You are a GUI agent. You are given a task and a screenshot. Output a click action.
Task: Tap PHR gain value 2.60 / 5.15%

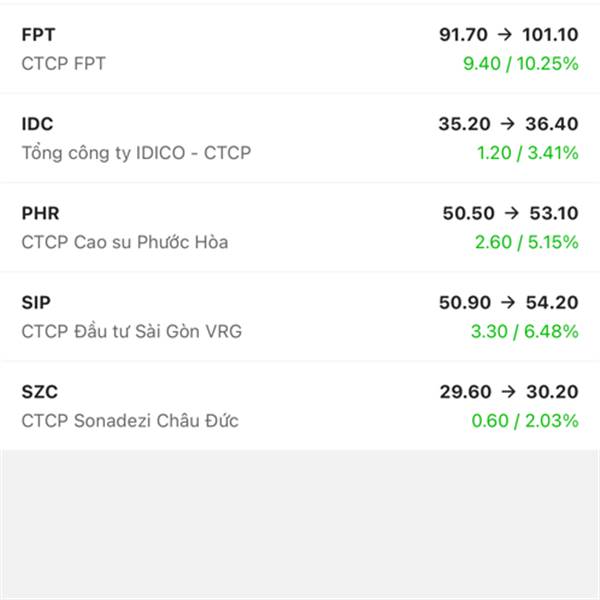(x=527, y=242)
